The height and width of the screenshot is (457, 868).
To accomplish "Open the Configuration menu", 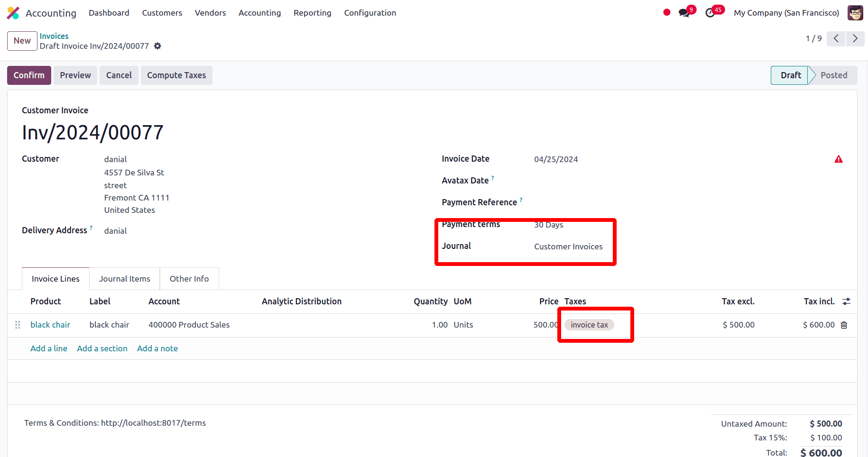I will (370, 13).
